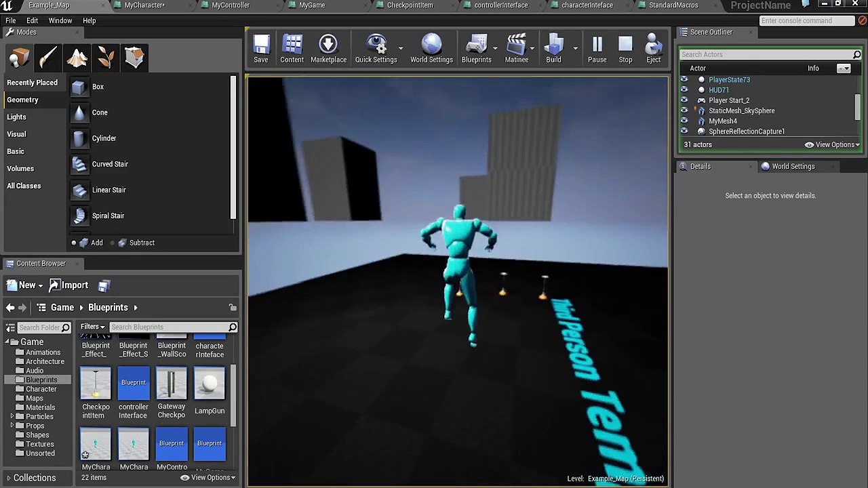Stop play with the Stop button
Image resolution: width=868 pixels, height=488 pixels.
click(626, 49)
